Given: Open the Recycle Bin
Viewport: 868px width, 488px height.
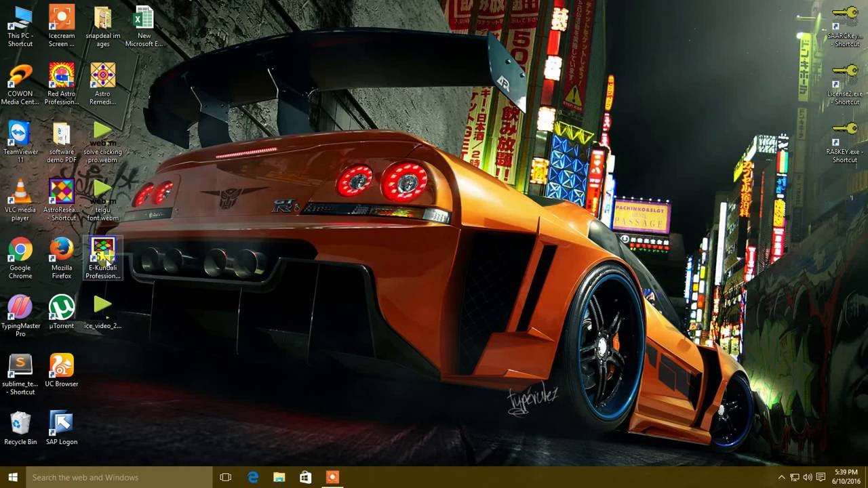Looking at the screenshot, I should pos(20,428).
